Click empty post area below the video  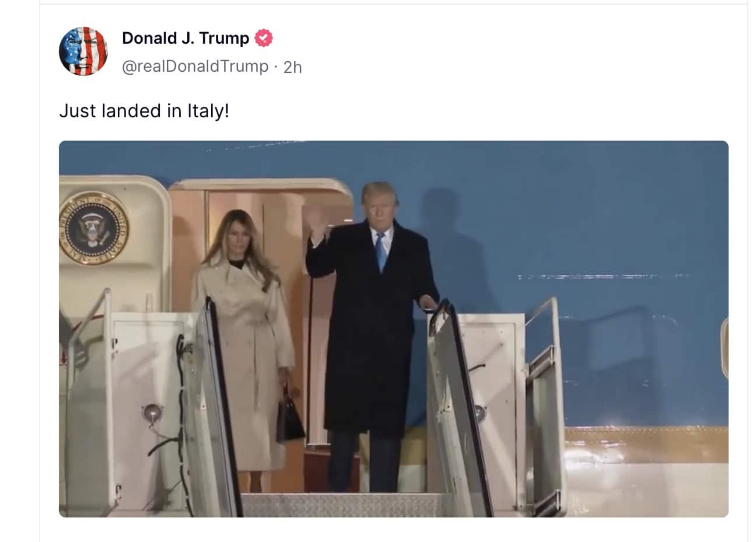tap(394, 530)
